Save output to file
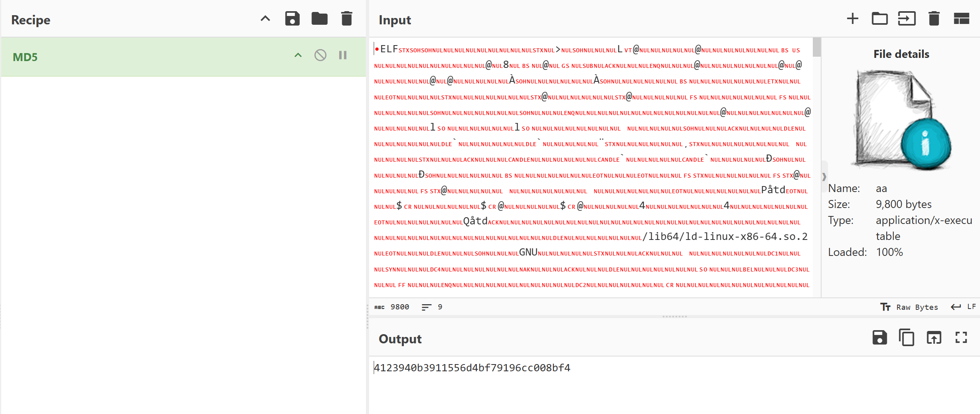980x414 pixels. 879,338
